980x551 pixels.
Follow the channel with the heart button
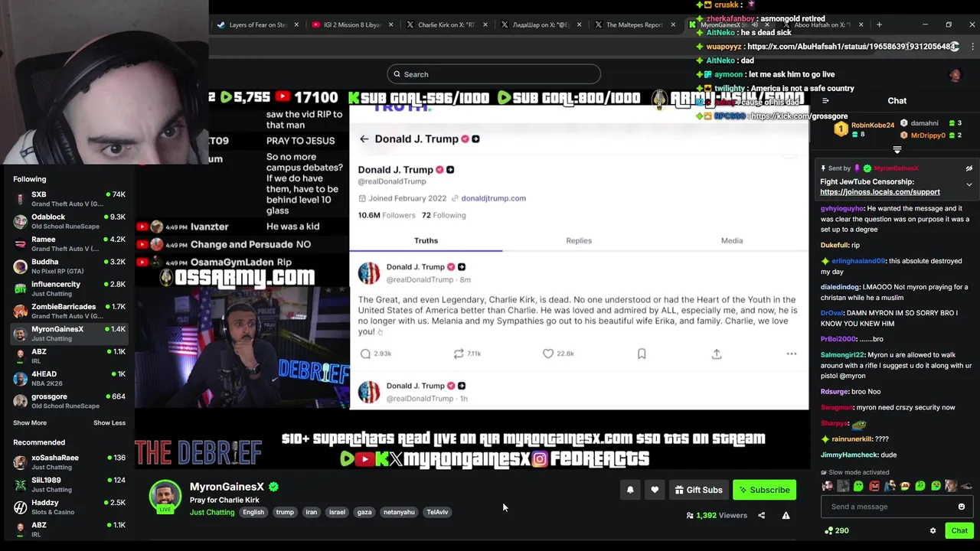655,490
